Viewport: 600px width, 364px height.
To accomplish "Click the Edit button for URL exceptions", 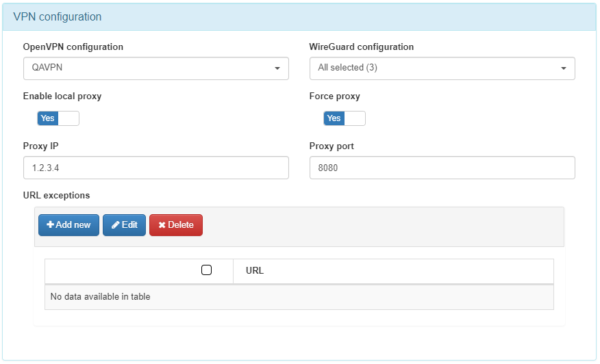I will [x=125, y=225].
